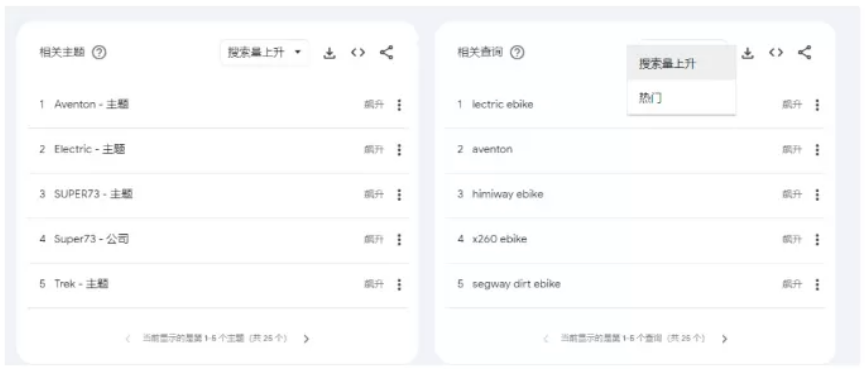Open the SUPER73 - 主题 topic

(x=93, y=194)
